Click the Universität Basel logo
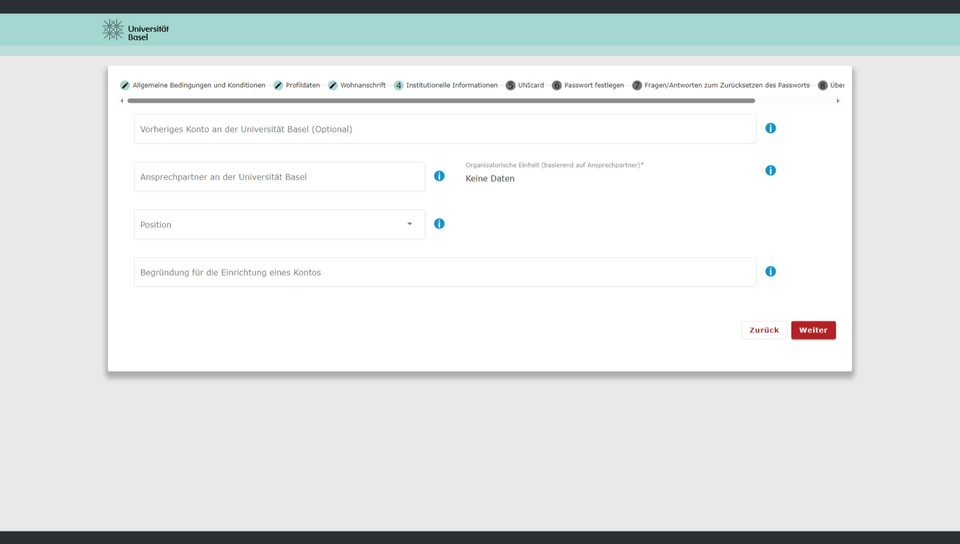 pyautogui.click(x=135, y=30)
